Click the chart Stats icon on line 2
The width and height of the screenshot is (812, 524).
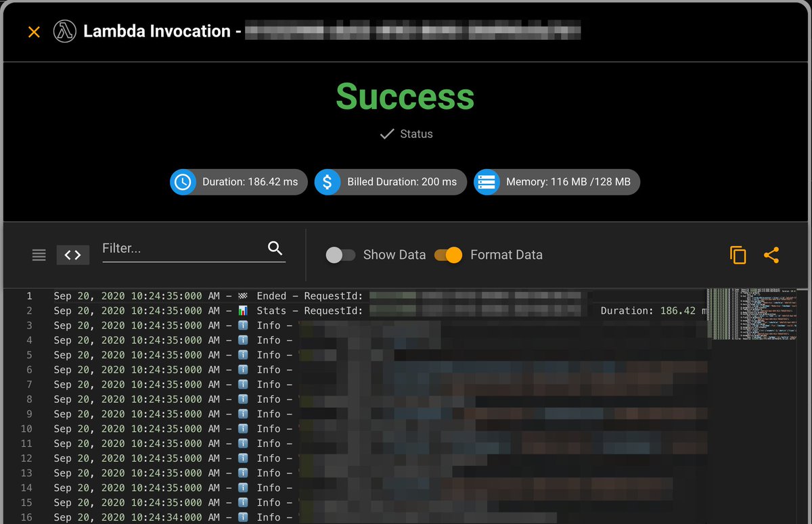point(243,311)
